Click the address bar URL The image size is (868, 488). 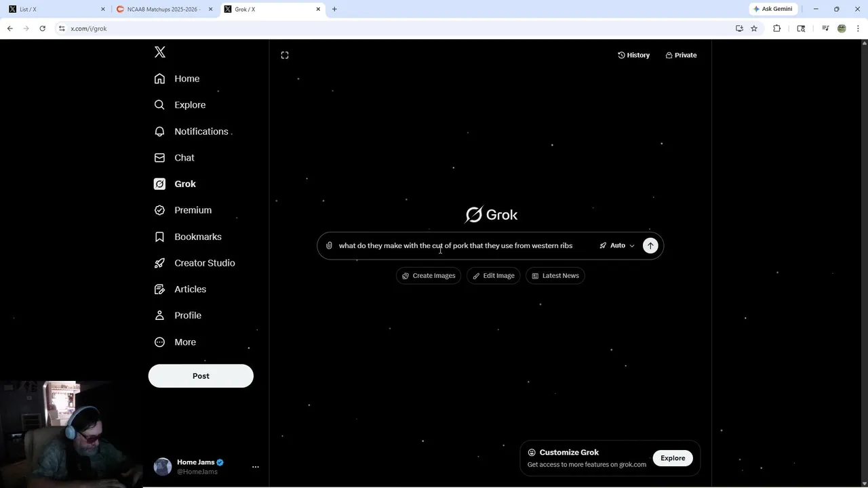tap(89, 28)
